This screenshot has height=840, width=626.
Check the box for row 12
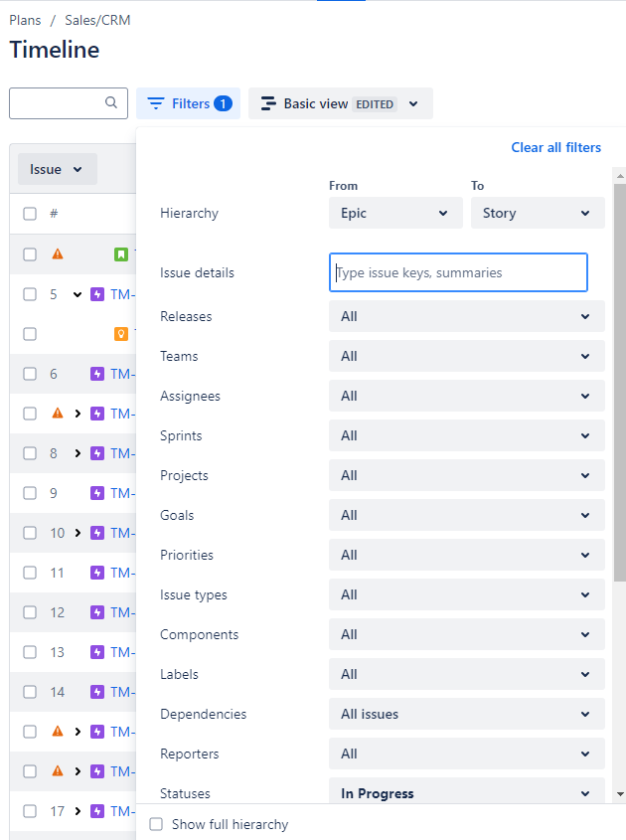[x=30, y=612]
